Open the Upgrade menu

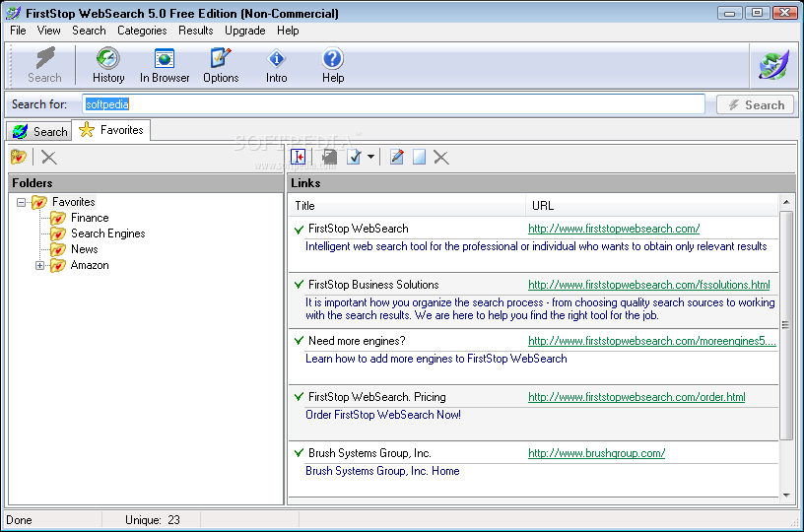point(244,31)
